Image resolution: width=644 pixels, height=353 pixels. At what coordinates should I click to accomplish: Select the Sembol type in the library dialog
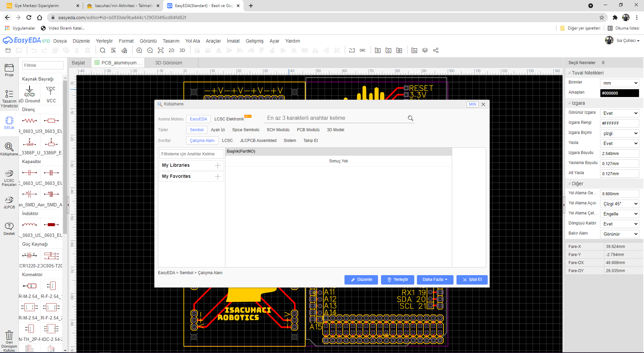point(196,130)
